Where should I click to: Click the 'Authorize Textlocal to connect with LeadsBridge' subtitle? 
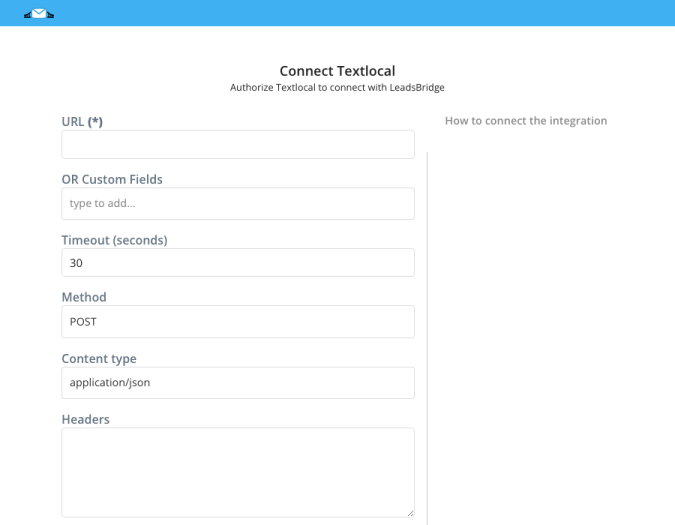(337, 87)
